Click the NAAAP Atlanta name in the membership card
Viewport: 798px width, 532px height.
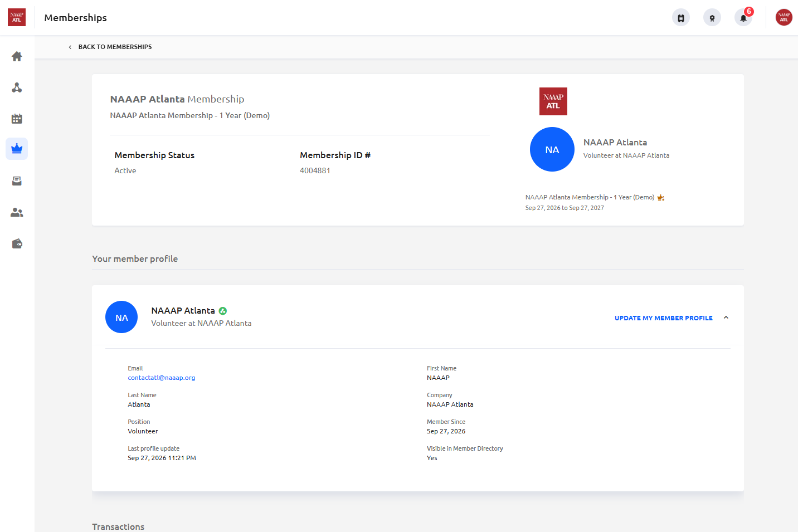point(615,142)
